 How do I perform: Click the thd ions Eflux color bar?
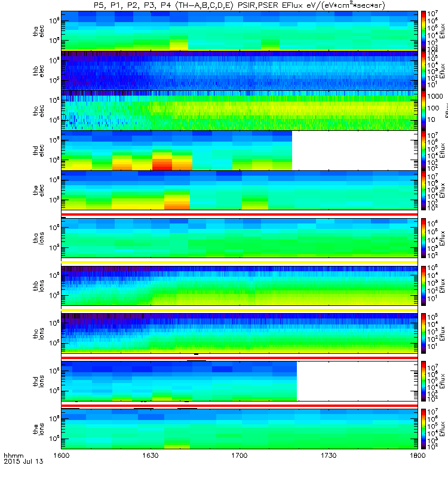tap(424, 381)
